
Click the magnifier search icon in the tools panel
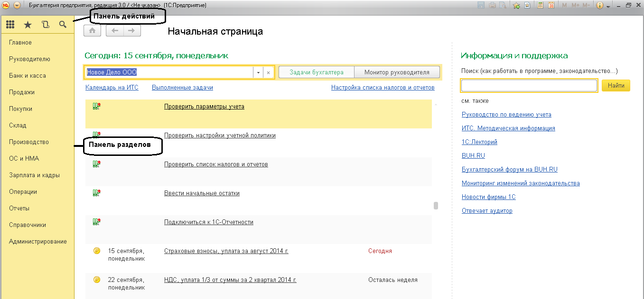click(63, 25)
